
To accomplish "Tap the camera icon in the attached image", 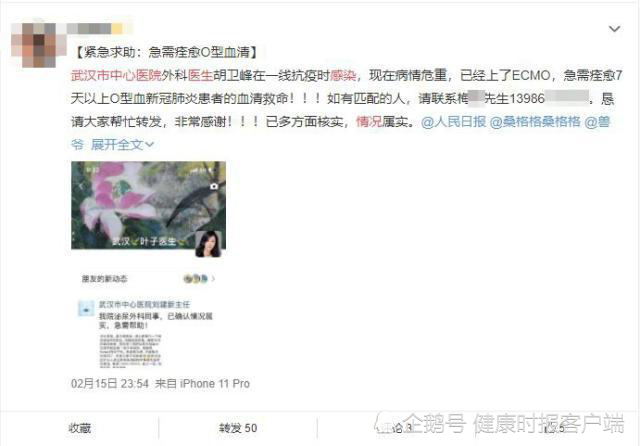I will 213,186.
